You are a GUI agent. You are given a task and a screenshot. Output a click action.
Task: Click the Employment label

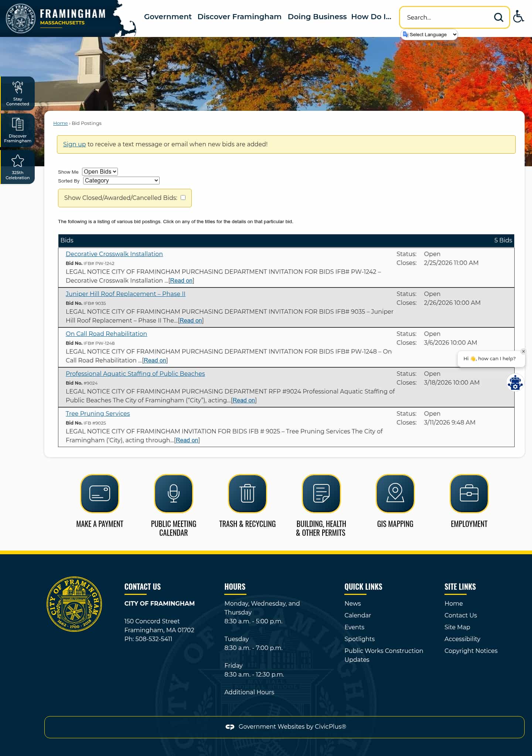coord(469,524)
